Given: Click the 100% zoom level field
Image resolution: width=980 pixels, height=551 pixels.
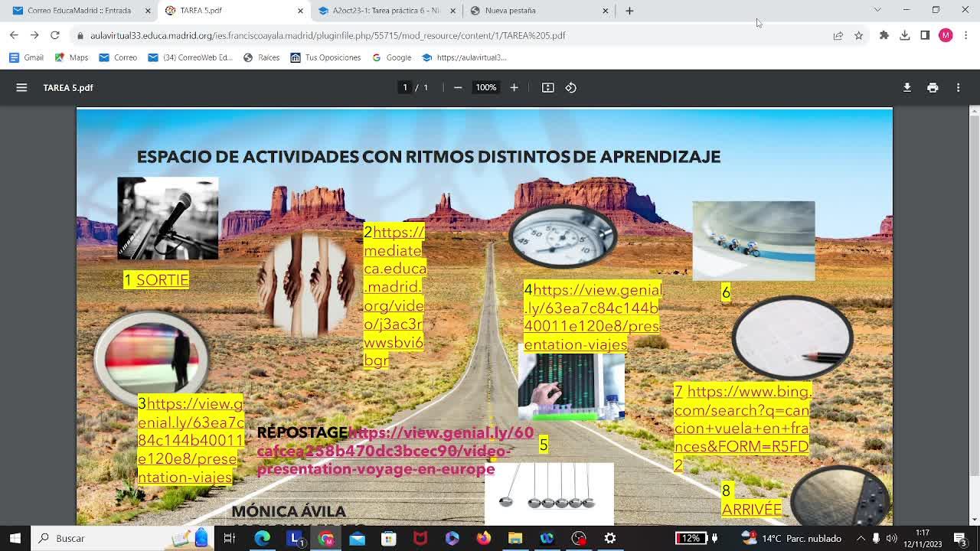Looking at the screenshot, I should click(x=486, y=87).
